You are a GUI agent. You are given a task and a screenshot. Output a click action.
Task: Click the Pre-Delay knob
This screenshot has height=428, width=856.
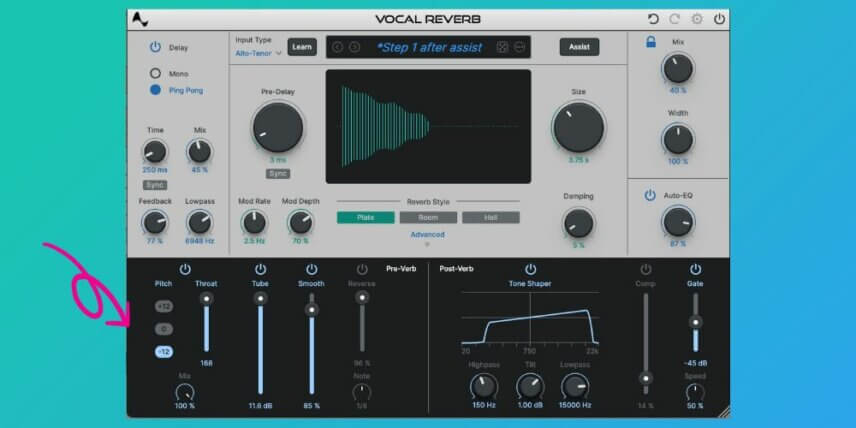tap(278, 127)
